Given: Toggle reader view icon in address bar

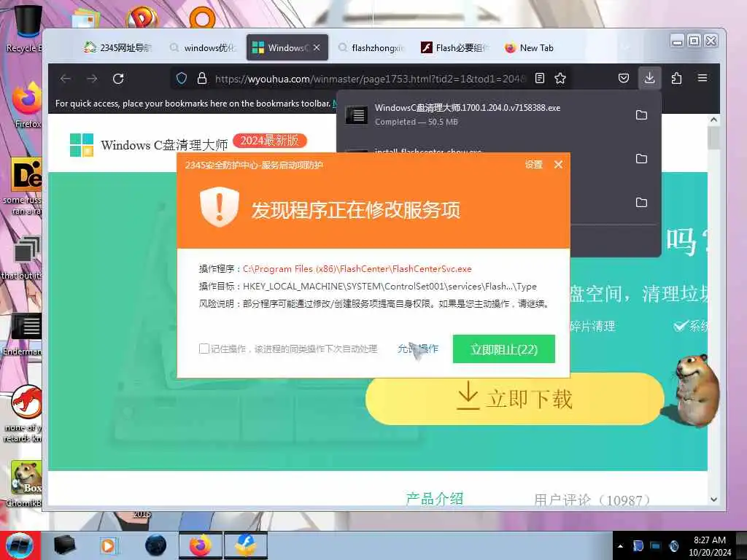Looking at the screenshot, I should pyautogui.click(x=540, y=78).
